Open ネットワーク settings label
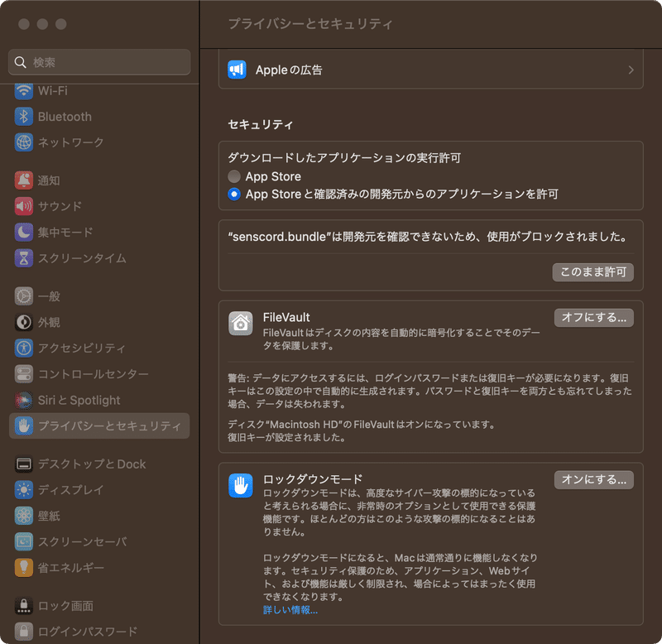This screenshot has height=644, width=662. pos(70,142)
